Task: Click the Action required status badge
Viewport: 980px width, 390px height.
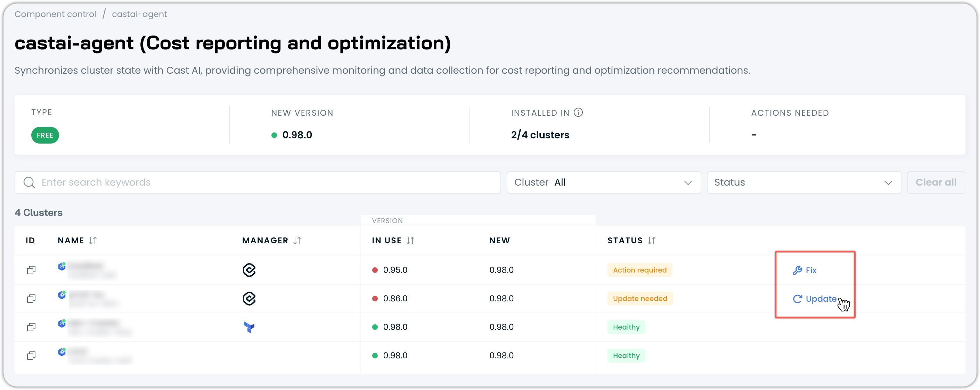Action: click(x=639, y=270)
